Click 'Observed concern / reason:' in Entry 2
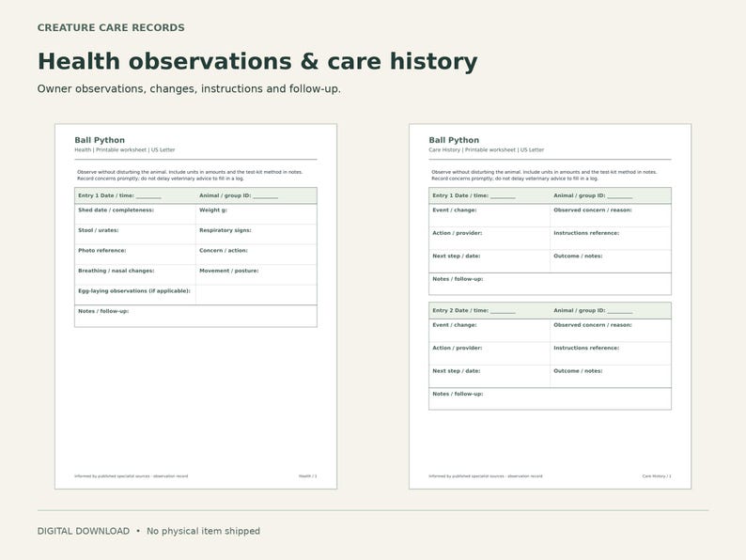This screenshot has height=560, width=746. pos(611,330)
